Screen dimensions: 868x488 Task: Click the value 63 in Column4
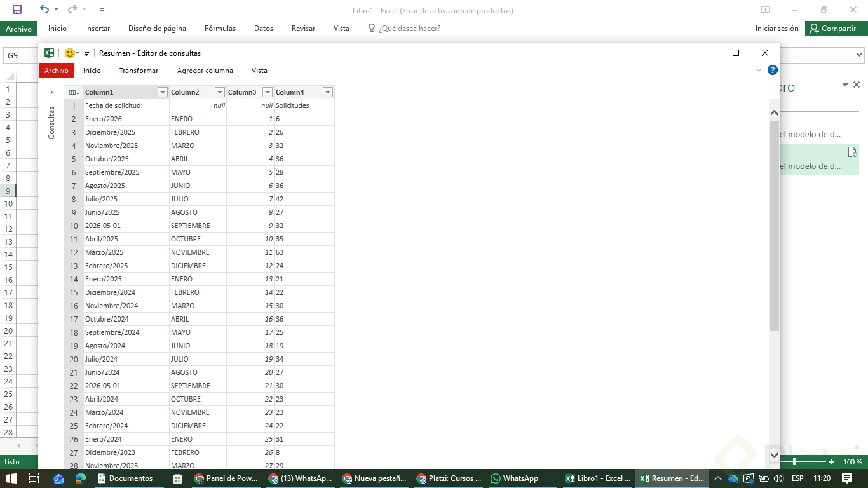pos(304,252)
